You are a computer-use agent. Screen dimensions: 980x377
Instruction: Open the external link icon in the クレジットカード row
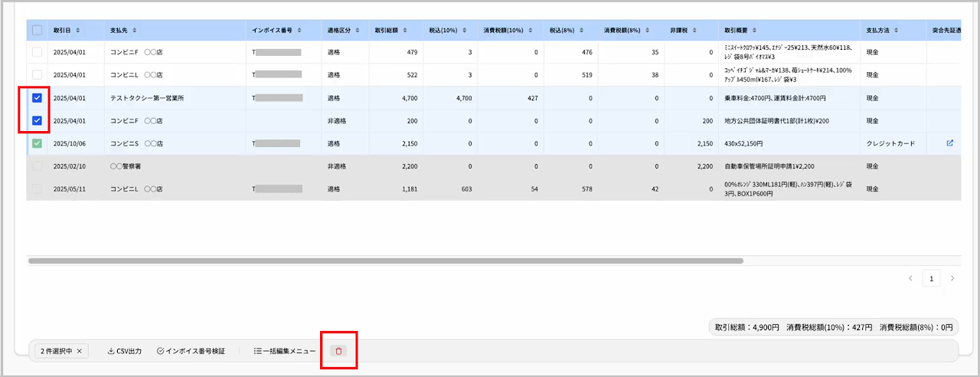click(950, 143)
